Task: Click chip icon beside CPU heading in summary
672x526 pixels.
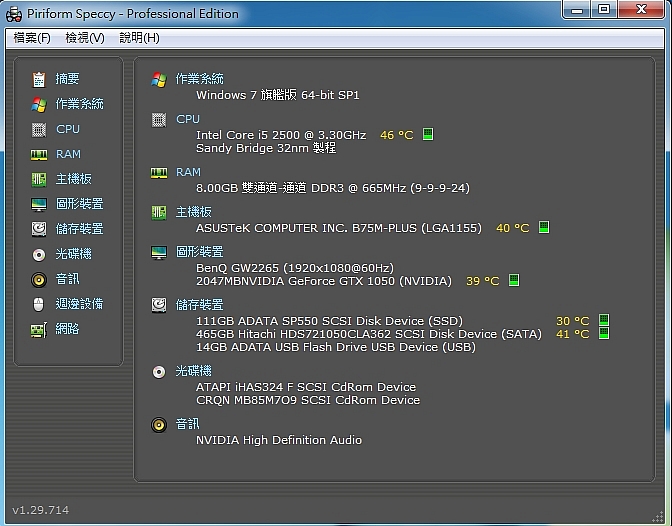Action: coord(159,120)
